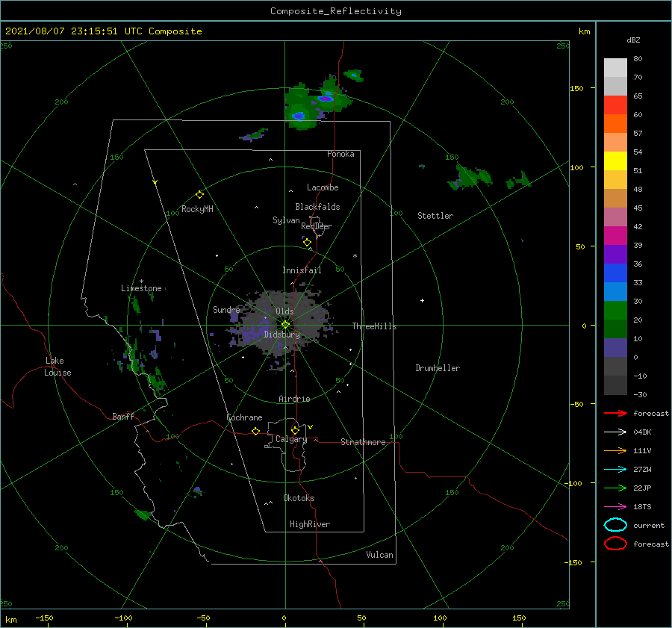This screenshot has height=628, width=672.
Task: Click the cyan current ellipse icon
Action: (x=615, y=525)
